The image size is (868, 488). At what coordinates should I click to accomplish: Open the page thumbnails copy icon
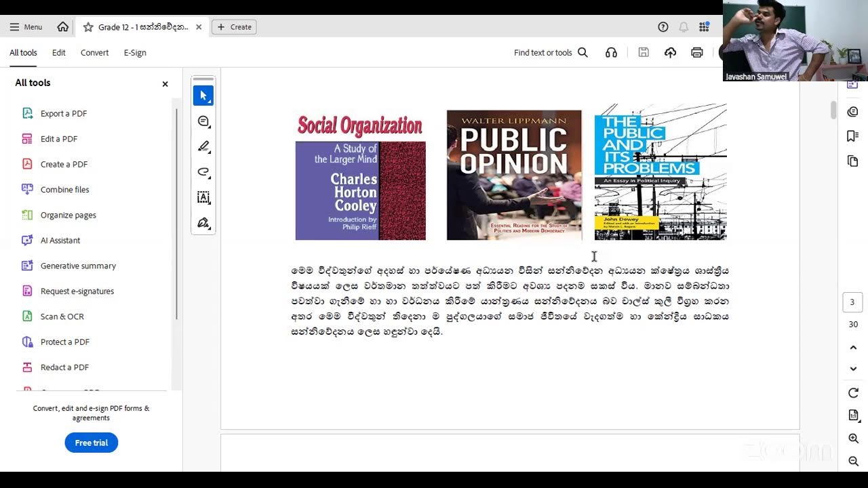(853, 161)
